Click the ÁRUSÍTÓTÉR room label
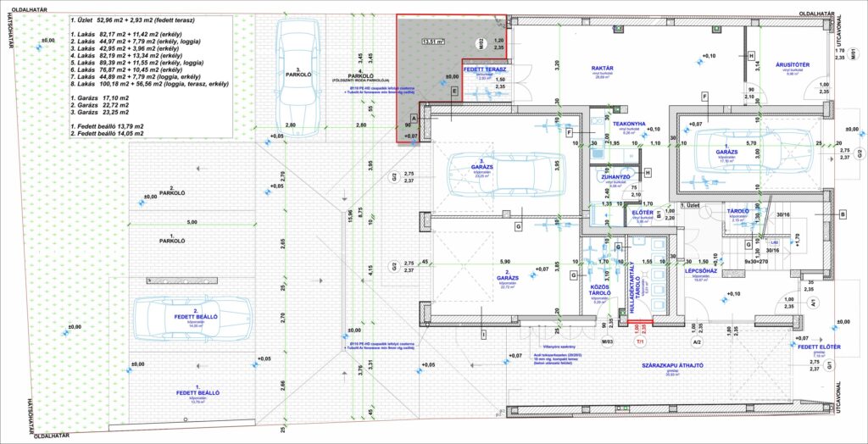 [x=793, y=64]
